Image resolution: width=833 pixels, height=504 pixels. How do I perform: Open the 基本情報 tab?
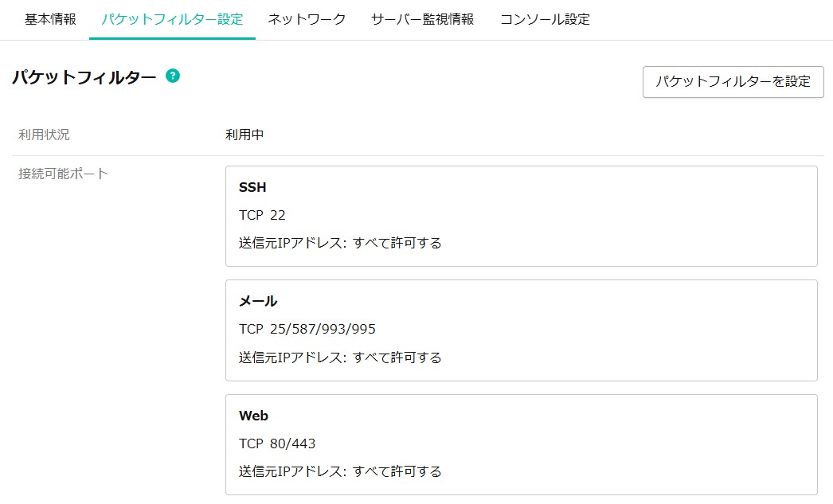point(50,19)
